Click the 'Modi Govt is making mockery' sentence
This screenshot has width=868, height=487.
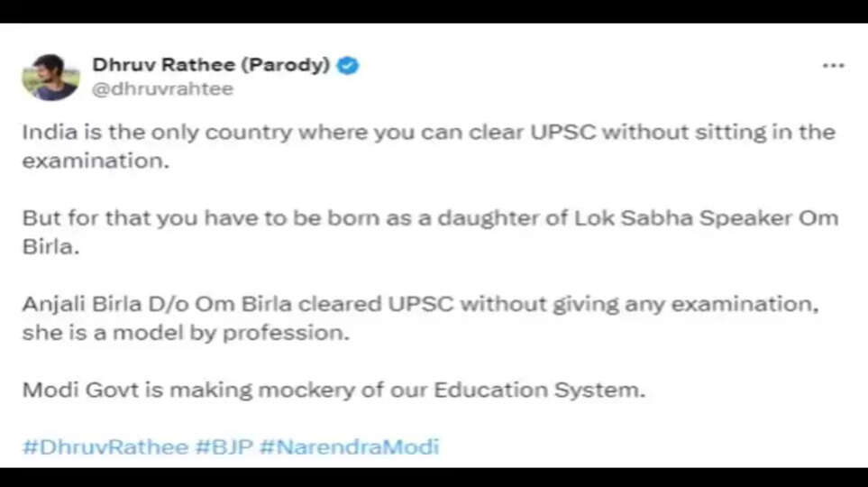click(x=334, y=391)
